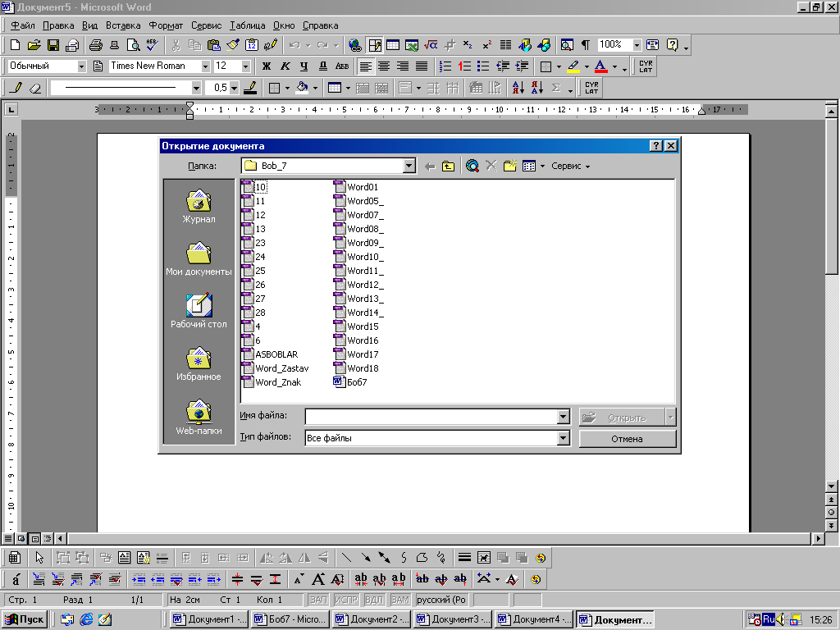Apply the yellow highlight color

pos(573,66)
